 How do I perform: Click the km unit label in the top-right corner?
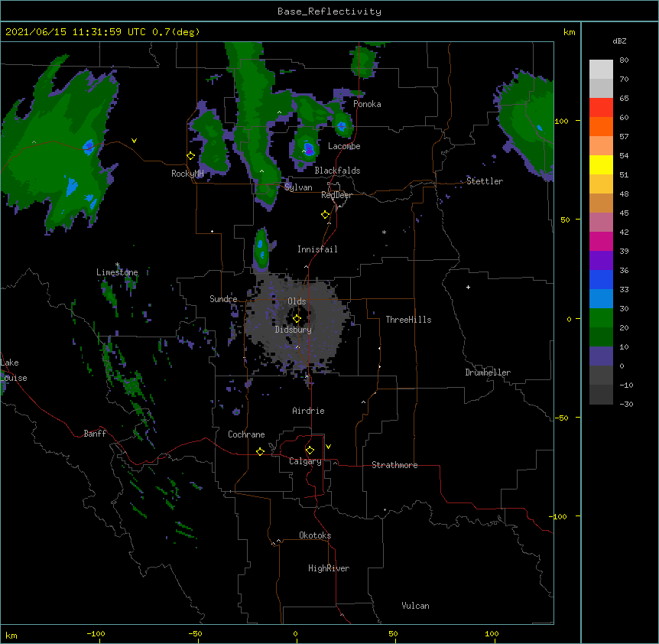(569, 32)
